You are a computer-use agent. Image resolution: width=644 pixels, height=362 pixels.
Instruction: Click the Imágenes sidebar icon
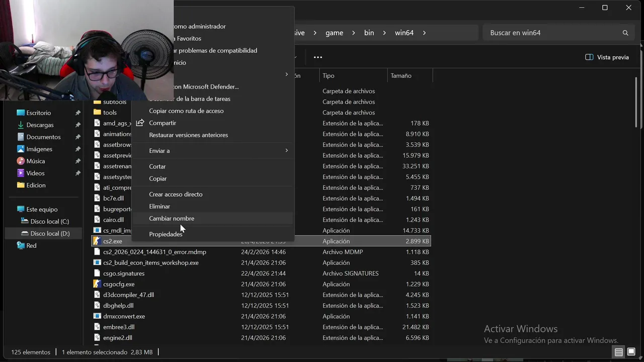(21, 149)
